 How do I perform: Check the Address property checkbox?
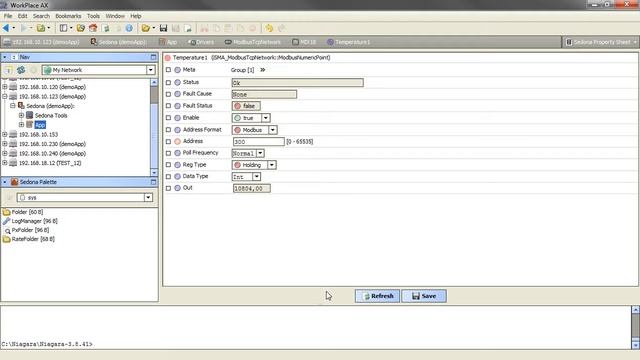coord(168,141)
